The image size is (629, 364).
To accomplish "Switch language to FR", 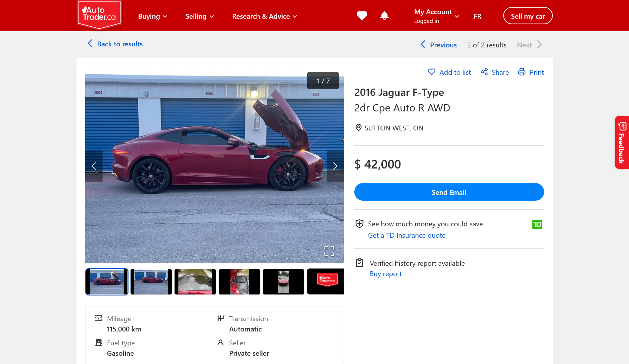I will 477,16.
